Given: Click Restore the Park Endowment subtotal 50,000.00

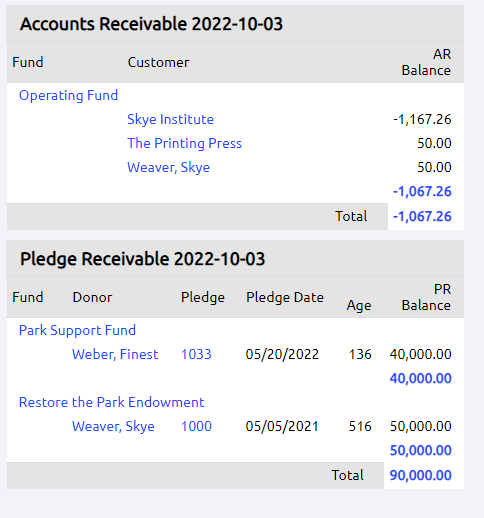Looking at the screenshot, I should pyautogui.click(x=420, y=451).
